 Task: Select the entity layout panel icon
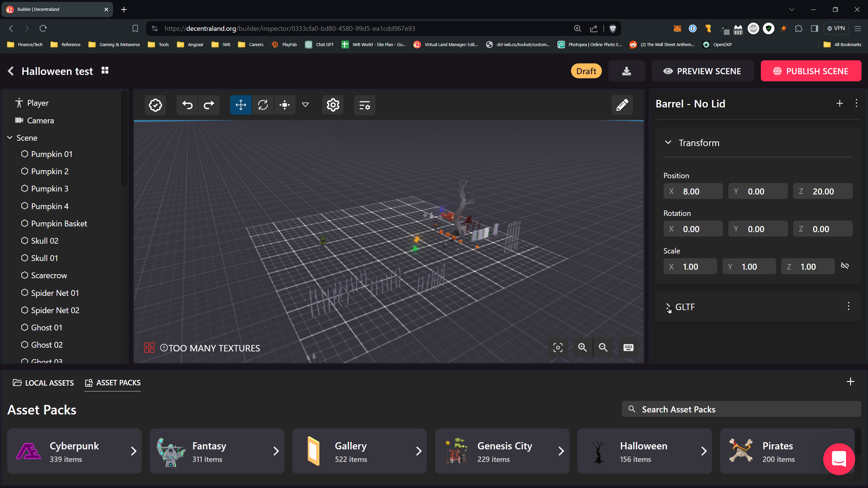point(364,105)
